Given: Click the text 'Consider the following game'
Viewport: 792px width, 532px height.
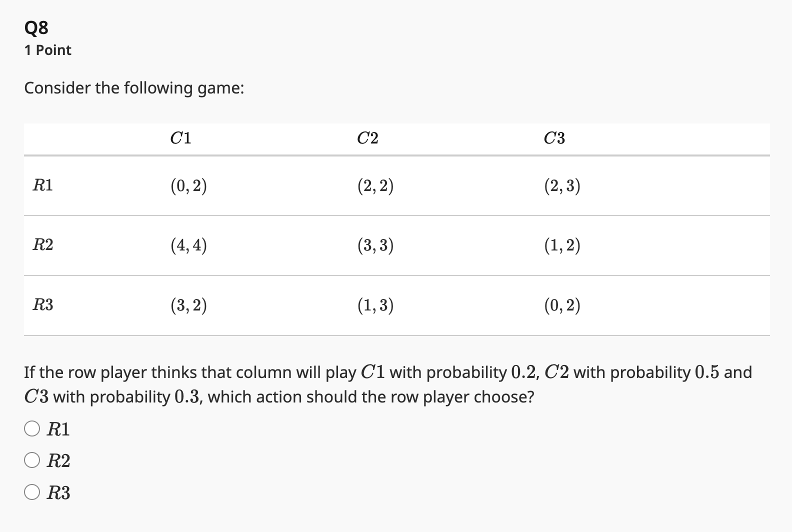Looking at the screenshot, I should click(134, 88).
